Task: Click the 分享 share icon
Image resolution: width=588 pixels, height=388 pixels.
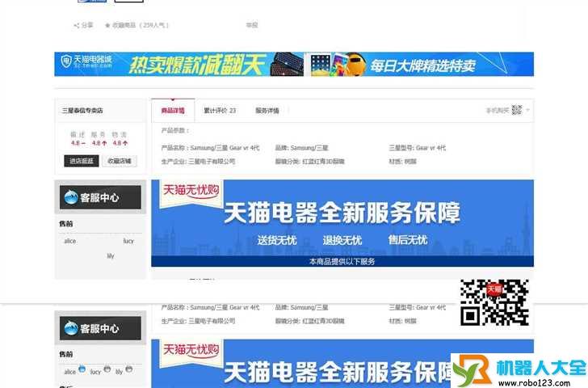Action: pyautogui.click(x=77, y=26)
